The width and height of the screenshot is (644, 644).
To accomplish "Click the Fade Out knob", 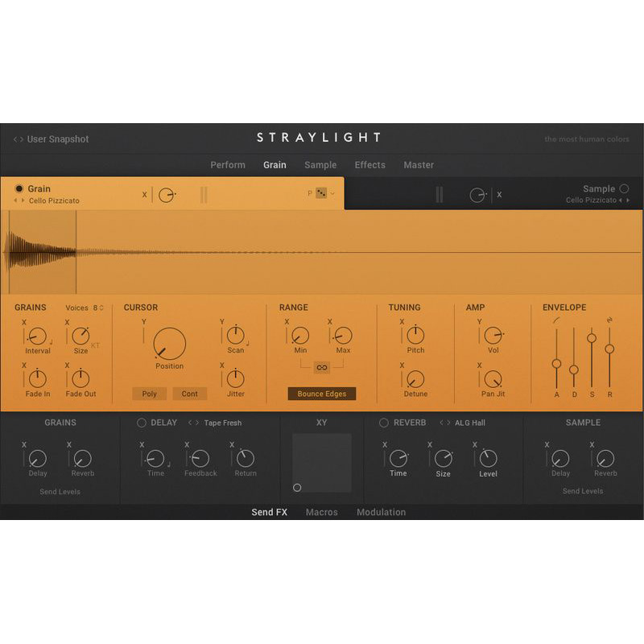I will [x=80, y=379].
